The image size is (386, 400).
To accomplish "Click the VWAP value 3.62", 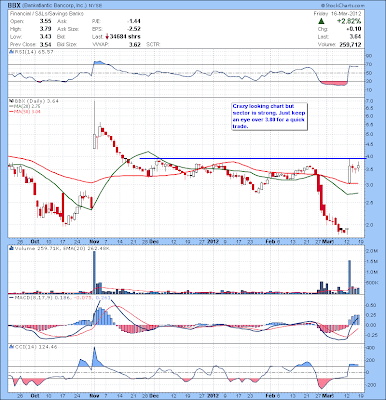I will click(x=135, y=44).
